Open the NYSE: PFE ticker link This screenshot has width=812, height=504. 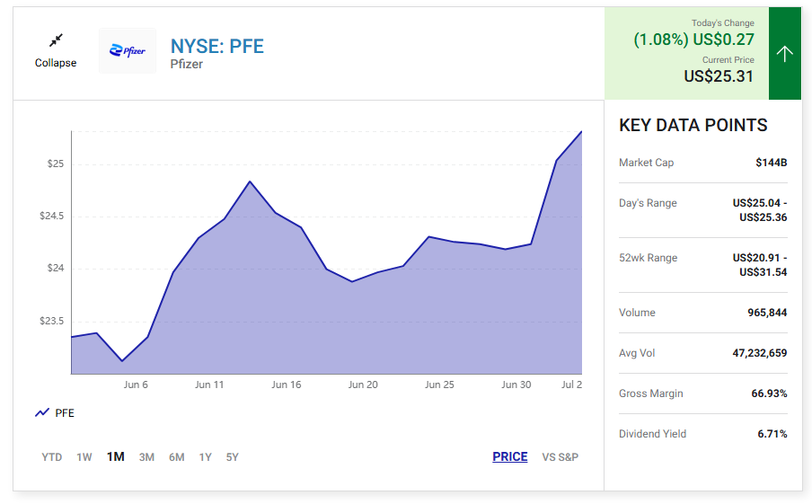pos(217,47)
